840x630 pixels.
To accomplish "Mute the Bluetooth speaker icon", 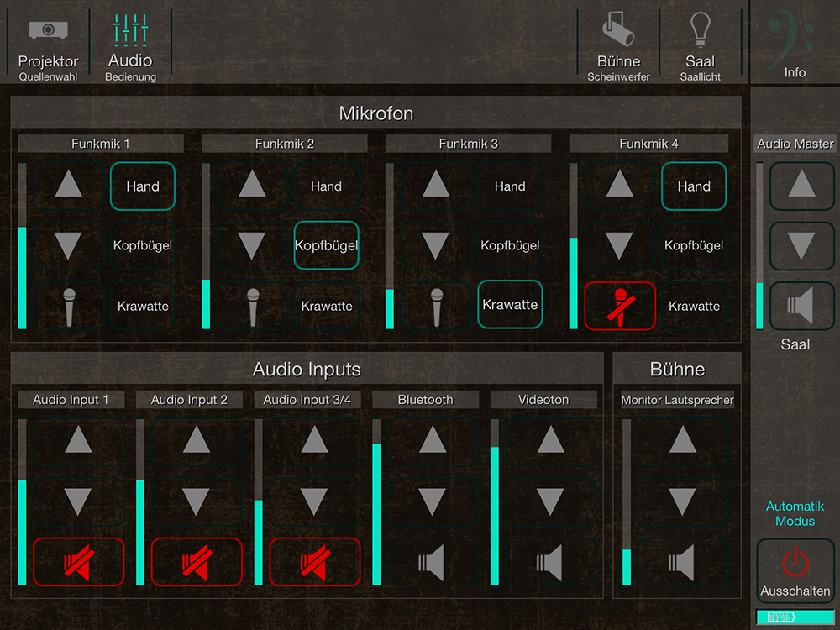I will 432,561.
